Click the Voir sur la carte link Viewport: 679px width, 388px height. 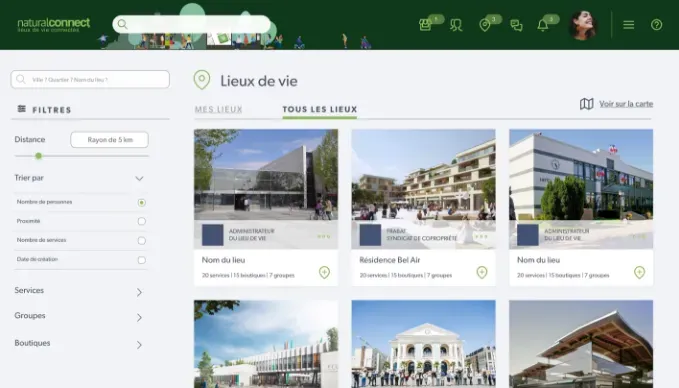(626, 104)
